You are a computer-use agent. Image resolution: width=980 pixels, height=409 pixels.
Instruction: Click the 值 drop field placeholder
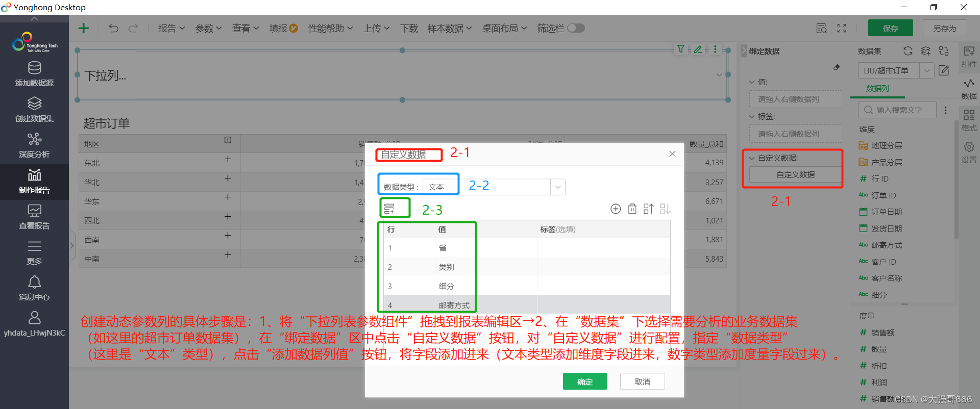795,99
